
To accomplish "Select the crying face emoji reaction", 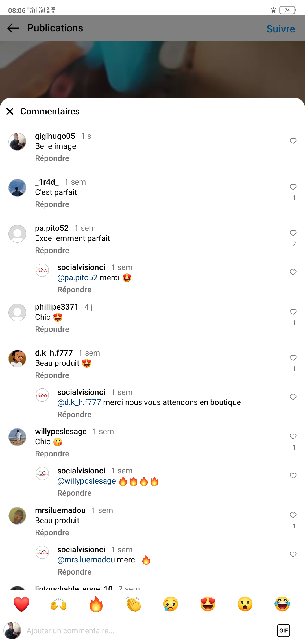I will (171, 604).
